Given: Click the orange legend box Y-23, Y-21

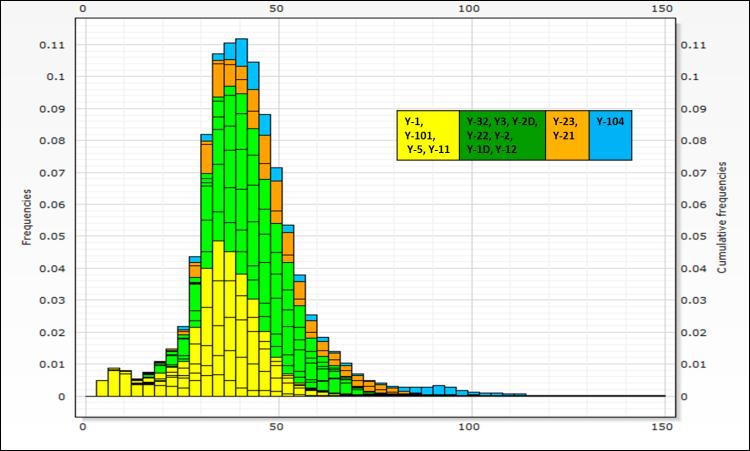Looking at the screenshot, I should pos(567,135).
